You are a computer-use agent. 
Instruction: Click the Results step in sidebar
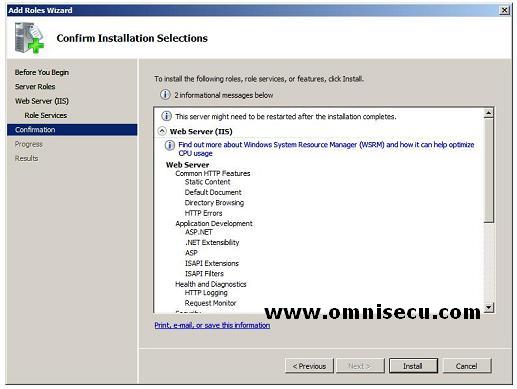click(x=26, y=158)
